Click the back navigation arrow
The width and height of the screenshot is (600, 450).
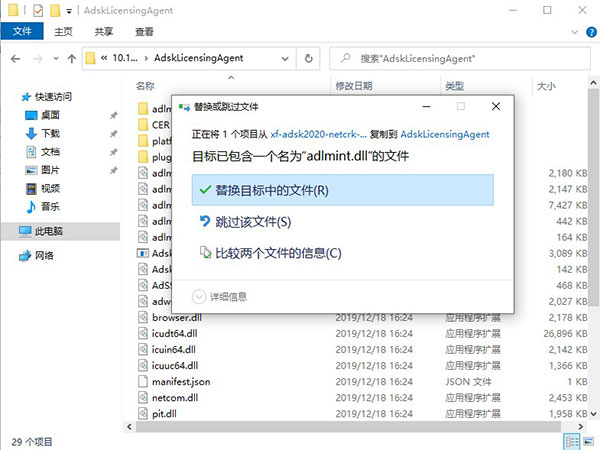(14, 58)
